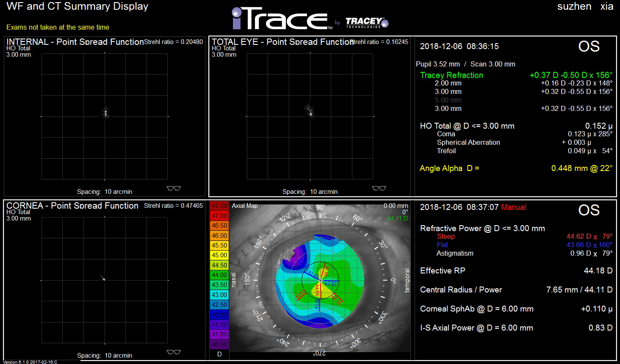Click the INTERNAL - Point Spread Function title
Image resolution: width=620 pixels, height=364 pixels.
pos(75,42)
